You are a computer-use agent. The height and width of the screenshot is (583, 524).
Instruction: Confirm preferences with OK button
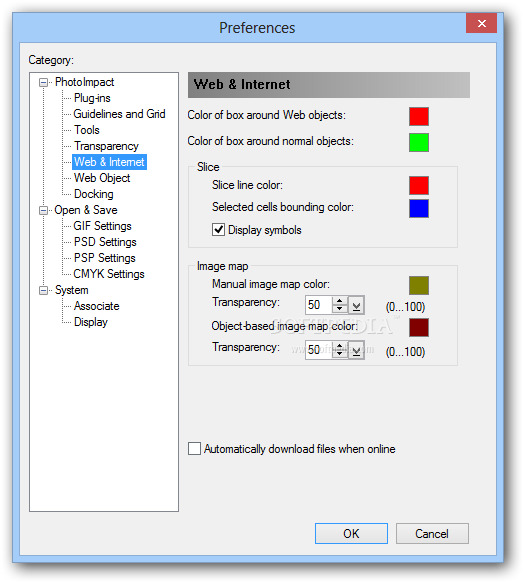coord(351,534)
